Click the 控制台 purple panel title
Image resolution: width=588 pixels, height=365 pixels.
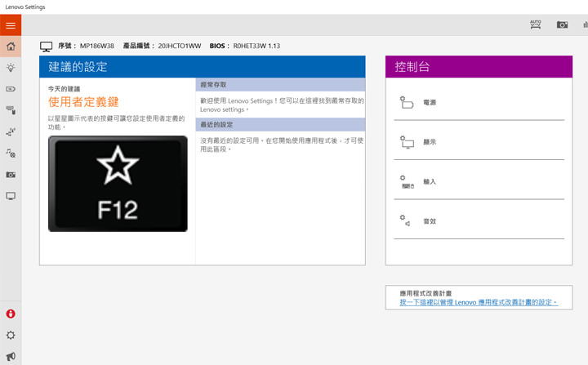point(412,67)
